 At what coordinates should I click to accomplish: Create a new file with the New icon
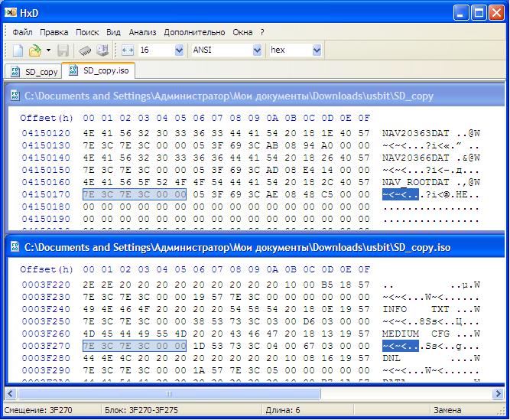(18, 50)
